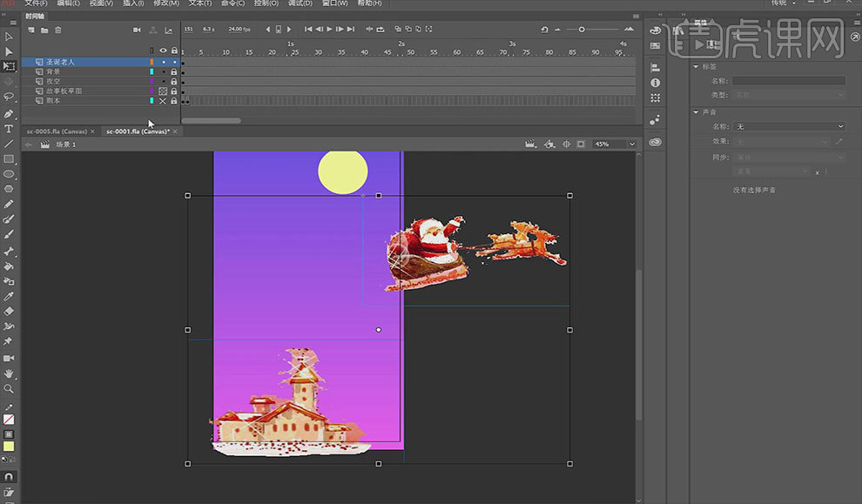862x504 pixels.
Task: Select the Pencil tool
Action: pos(8,204)
